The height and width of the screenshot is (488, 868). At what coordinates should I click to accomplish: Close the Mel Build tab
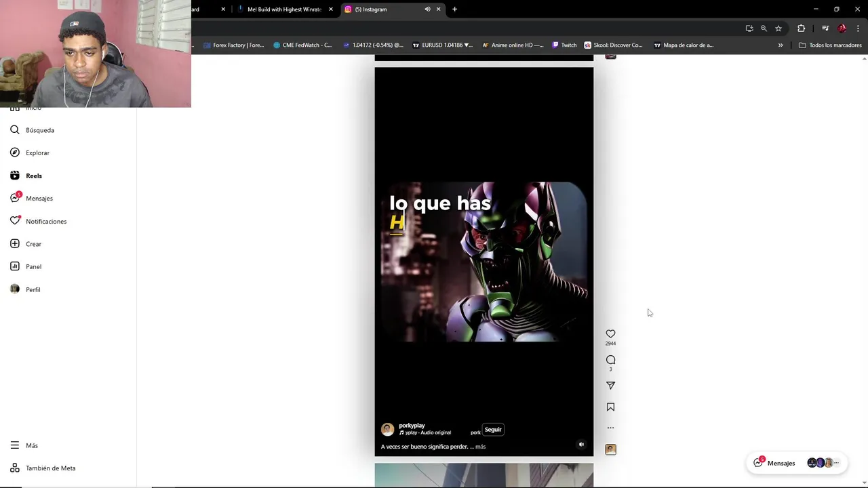pyautogui.click(x=331, y=9)
